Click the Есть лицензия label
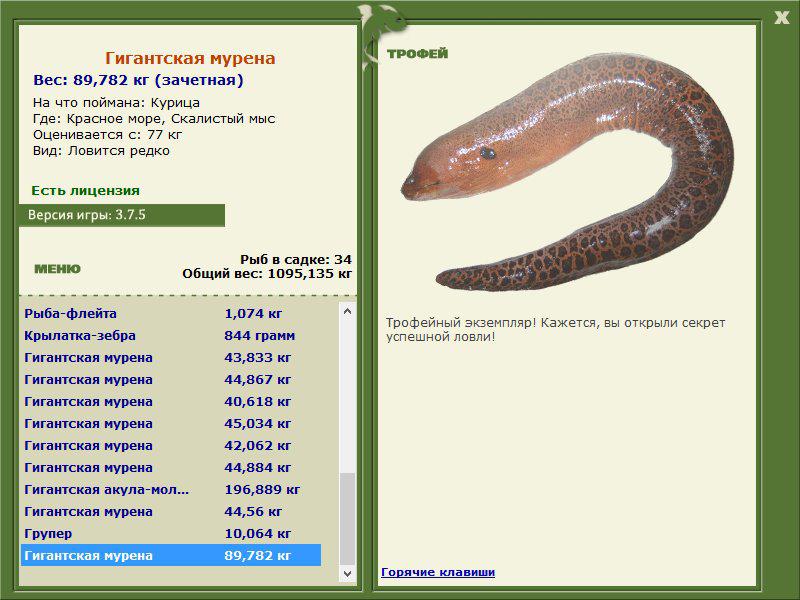This screenshot has height=600, width=800. pos(85,190)
